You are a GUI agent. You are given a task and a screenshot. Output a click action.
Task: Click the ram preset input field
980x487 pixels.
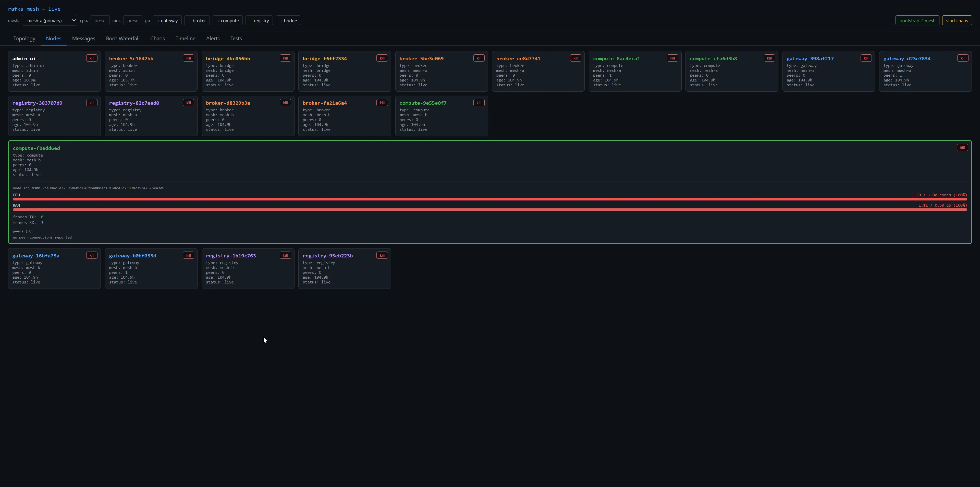pyautogui.click(x=133, y=21)
